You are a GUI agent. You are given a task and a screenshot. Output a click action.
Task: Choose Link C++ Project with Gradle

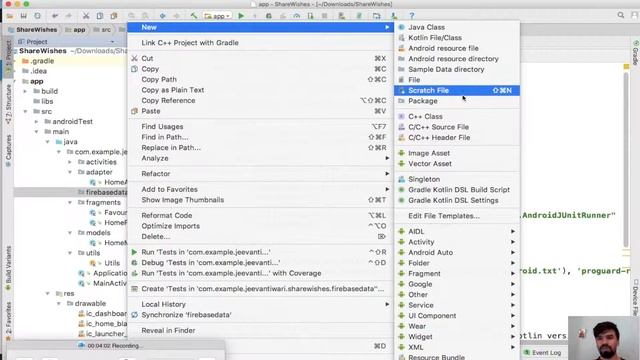pos(260,43)
